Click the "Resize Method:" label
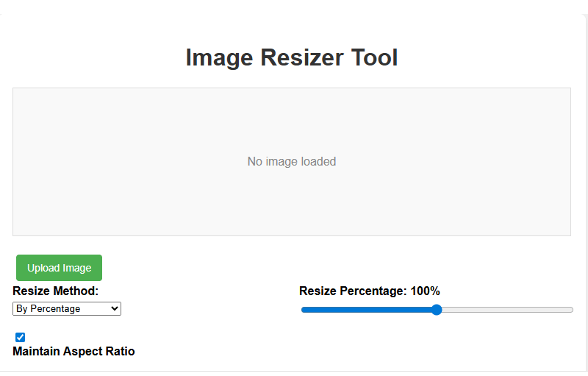This screenshot has height=376, width=588. (55, 291)
